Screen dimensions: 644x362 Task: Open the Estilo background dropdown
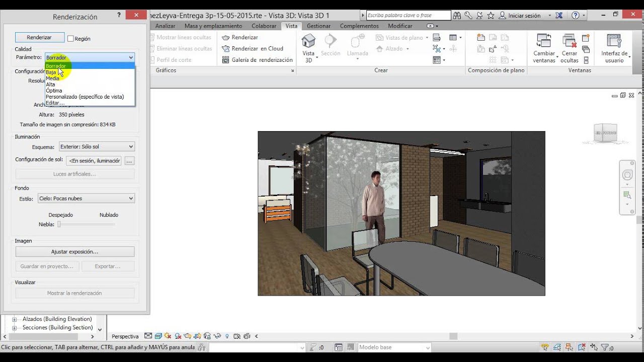point(86,199)
